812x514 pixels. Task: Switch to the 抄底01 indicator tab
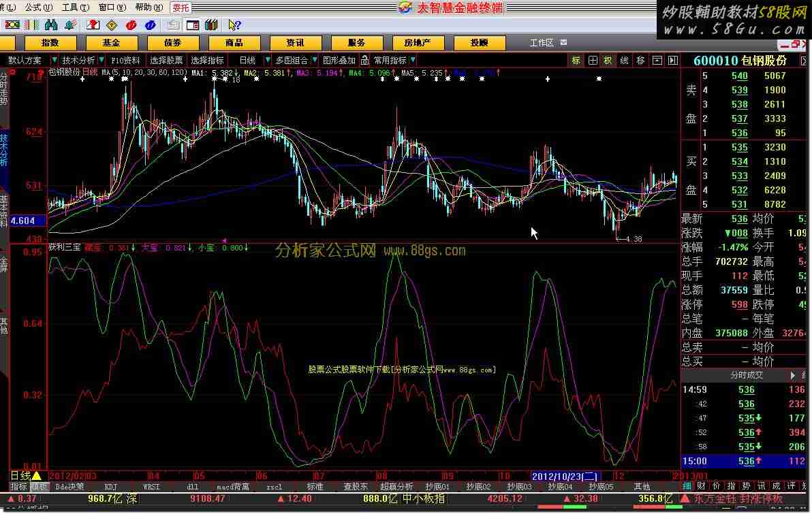pos(437,487)
